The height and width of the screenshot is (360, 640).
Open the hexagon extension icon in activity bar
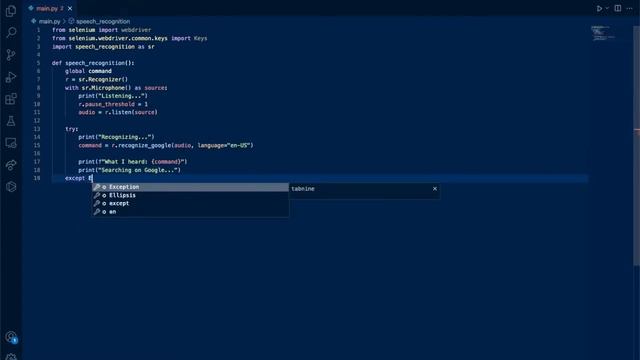coord(11,187)
